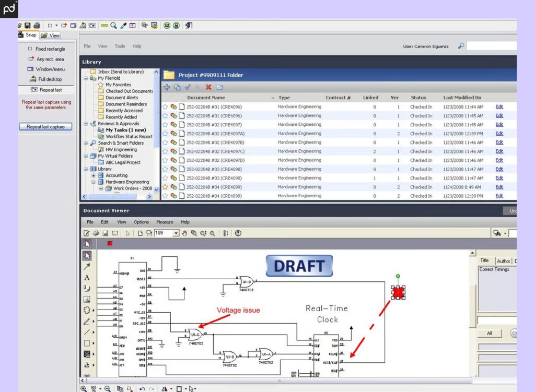Collapse the My FileHold tree node

pos(86,78)
